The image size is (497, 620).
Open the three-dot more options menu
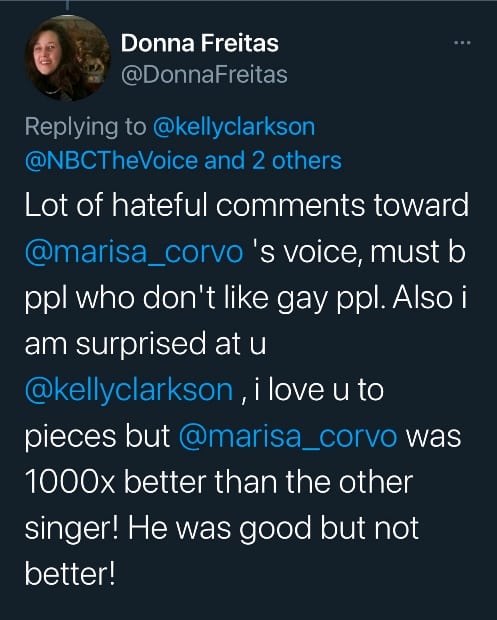[462, 42]
